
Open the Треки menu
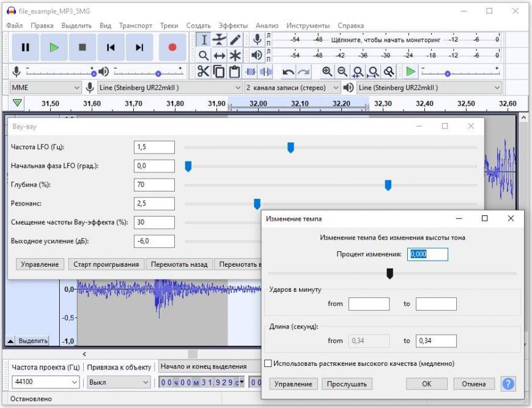pyautogui.click(x=169, y=26)
